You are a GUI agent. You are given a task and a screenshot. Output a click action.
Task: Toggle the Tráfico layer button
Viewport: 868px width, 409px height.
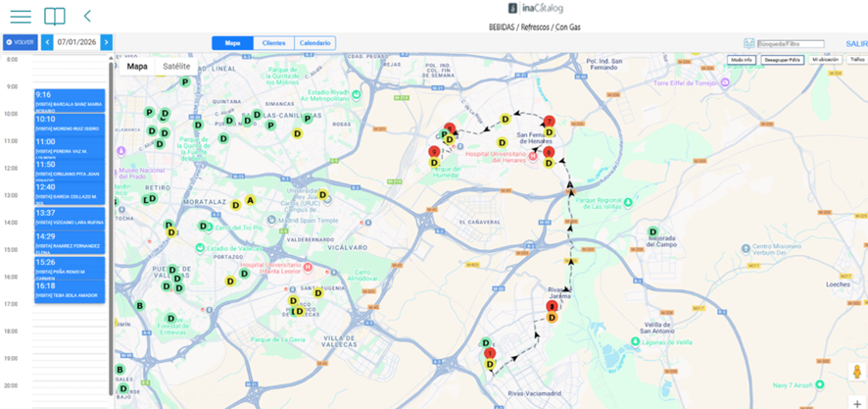857,59
